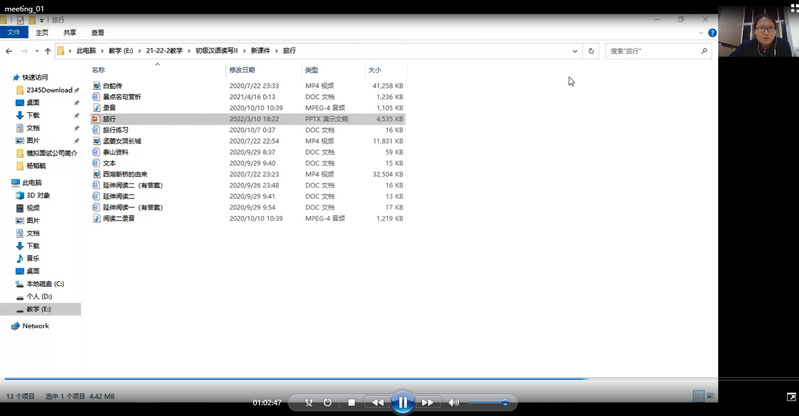
Task: Open the Network icon in the sidebar
Action: (x=35, y=326)
